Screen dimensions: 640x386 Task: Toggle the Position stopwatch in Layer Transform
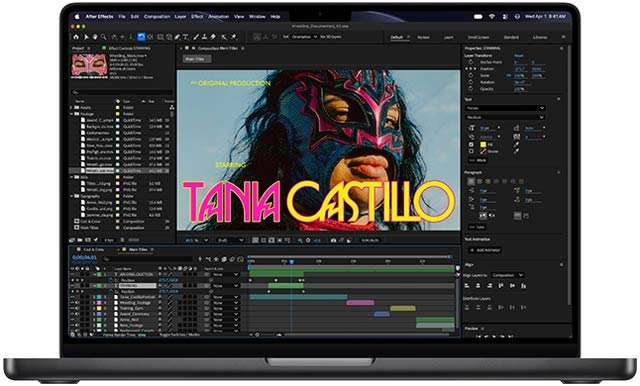(x=471, y=69)
